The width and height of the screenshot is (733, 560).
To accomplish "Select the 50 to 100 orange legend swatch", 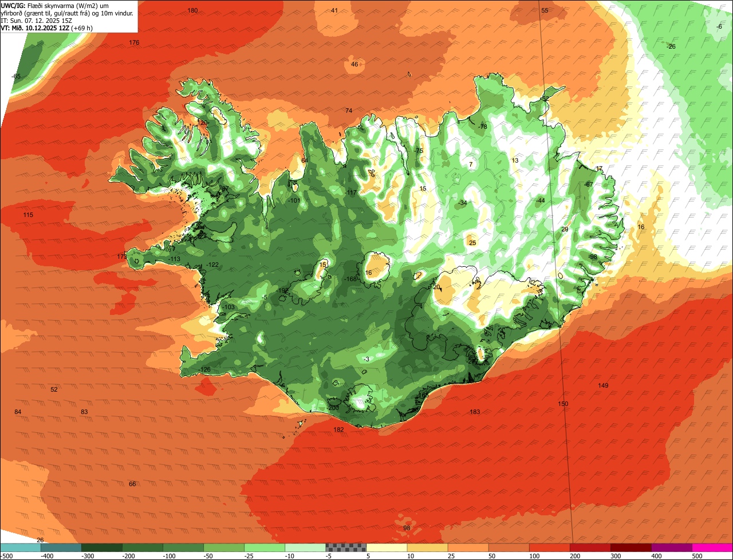I will coord(509,547).
